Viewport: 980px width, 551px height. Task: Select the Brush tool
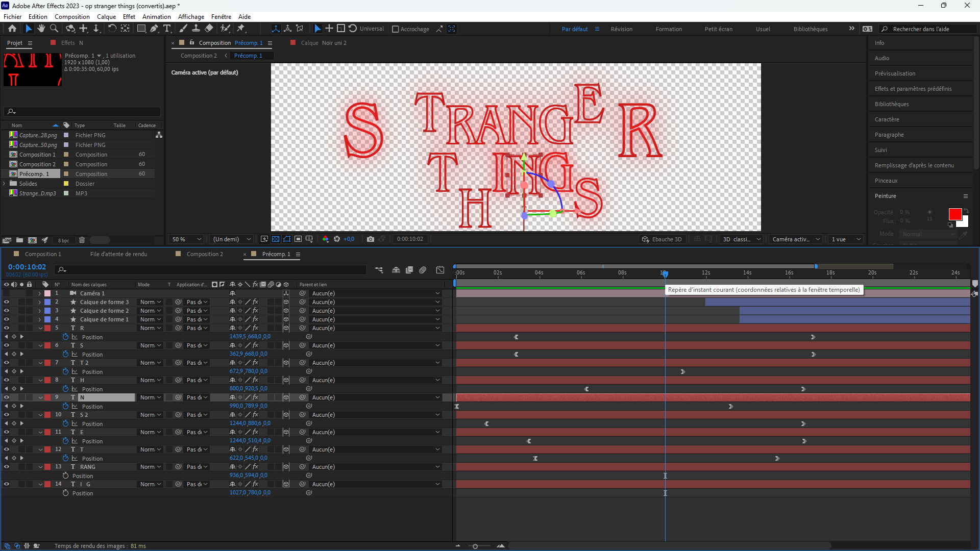183,29
